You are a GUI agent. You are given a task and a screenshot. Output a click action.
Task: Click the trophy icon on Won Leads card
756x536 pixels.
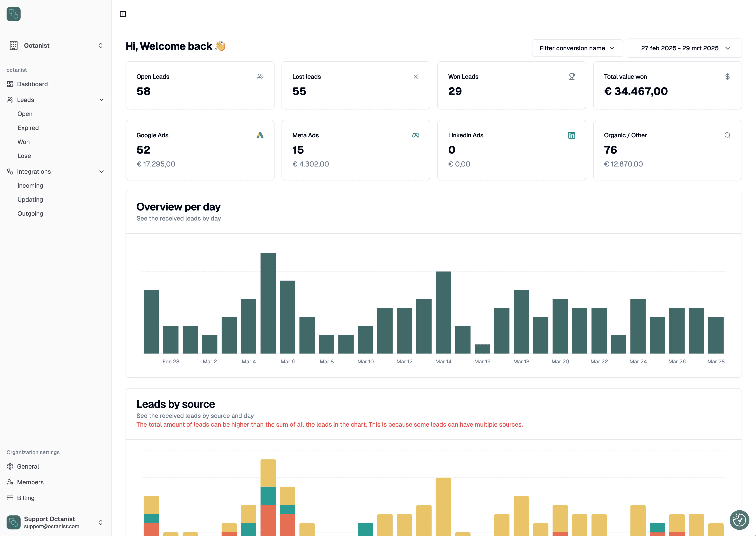572,76
